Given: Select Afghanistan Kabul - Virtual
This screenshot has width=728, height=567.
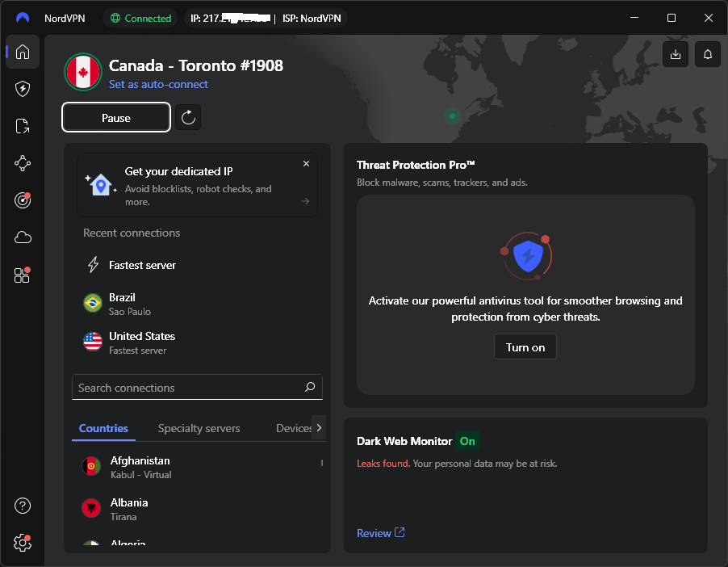Looking at the screenshot, I should (x=197, y=467).
